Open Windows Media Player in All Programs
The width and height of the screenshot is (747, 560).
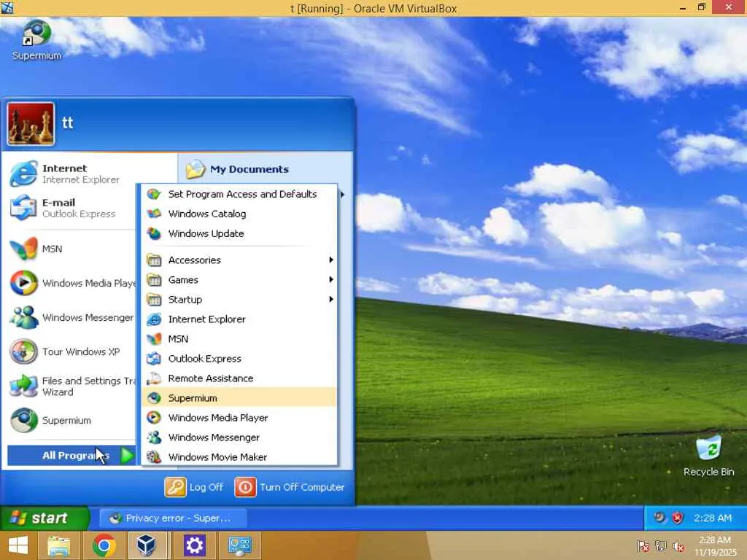click(239, 418)
